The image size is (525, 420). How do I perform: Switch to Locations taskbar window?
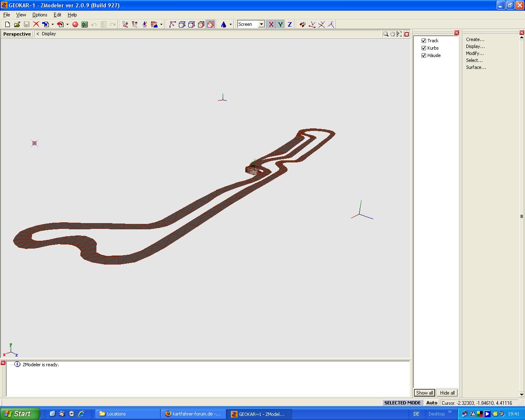128,414
